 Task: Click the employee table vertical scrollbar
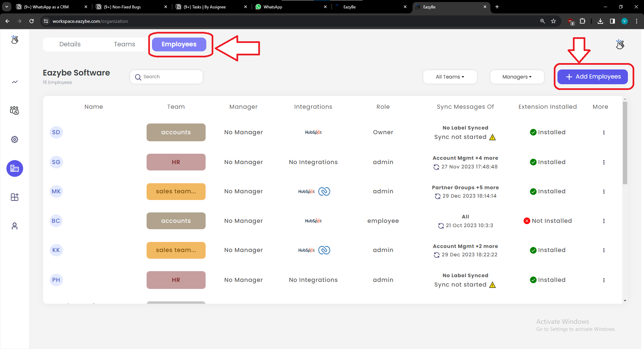(625, 143)
